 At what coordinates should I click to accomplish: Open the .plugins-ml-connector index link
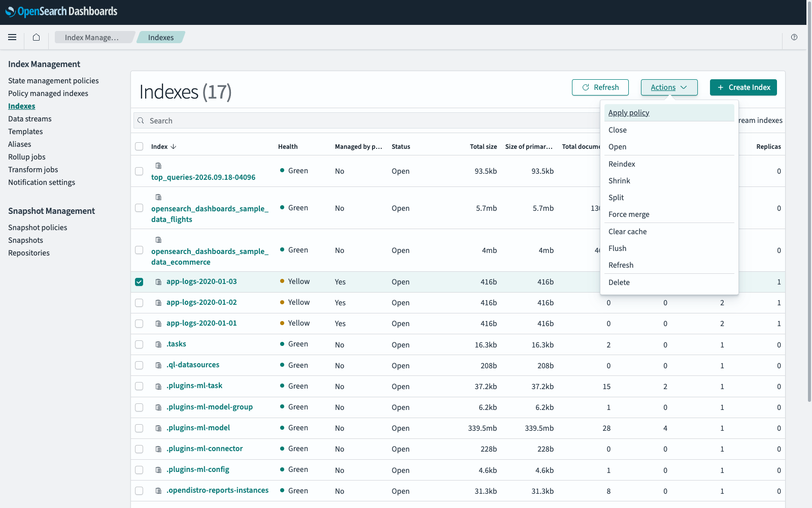[205, 449]
